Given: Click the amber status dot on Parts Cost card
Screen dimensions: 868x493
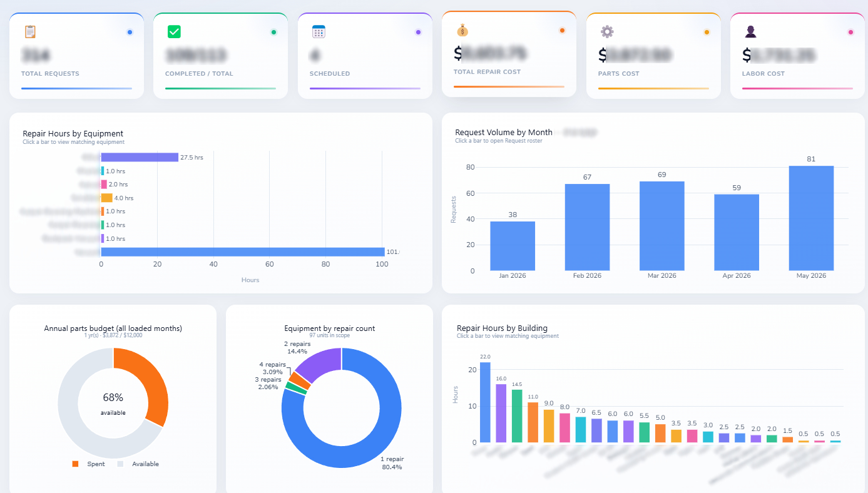Looking at the screenshot, I should click(707, 32).
